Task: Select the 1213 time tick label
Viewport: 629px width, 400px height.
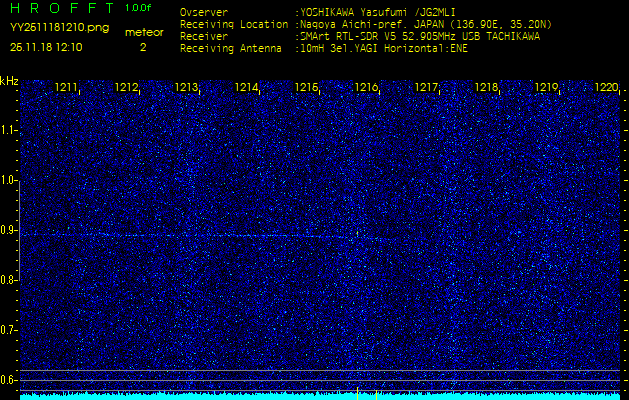Action: pos(186,88)
